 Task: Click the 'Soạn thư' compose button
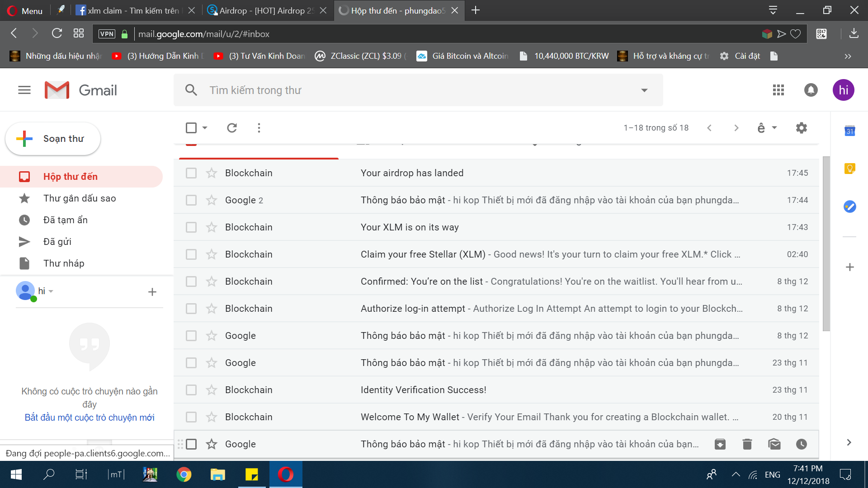point(53,139)
